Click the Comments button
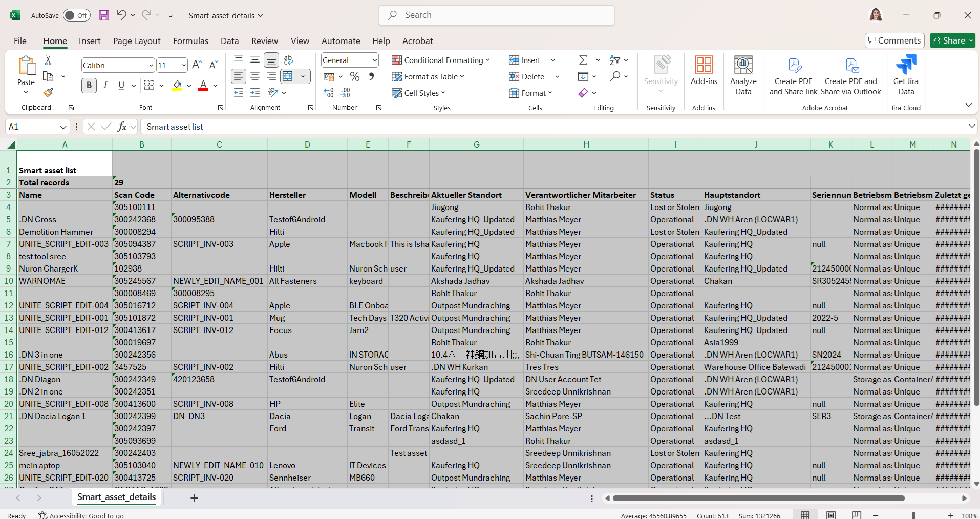The image size is (980, 519). (x=894, y=40)
